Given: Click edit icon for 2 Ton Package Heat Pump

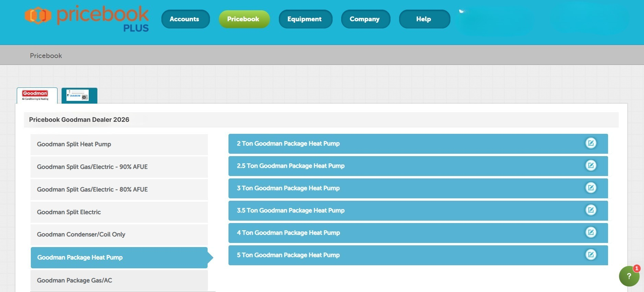Looking at the screenshot, I should tap(591, 143).
